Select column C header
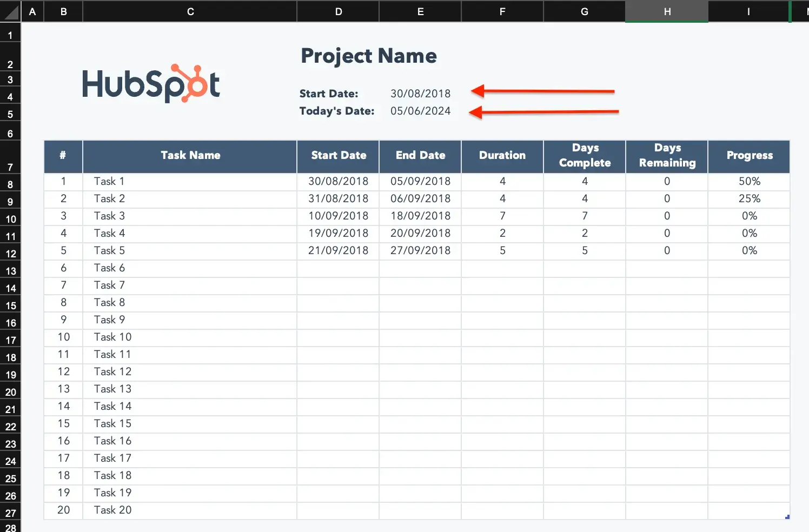 190,12
